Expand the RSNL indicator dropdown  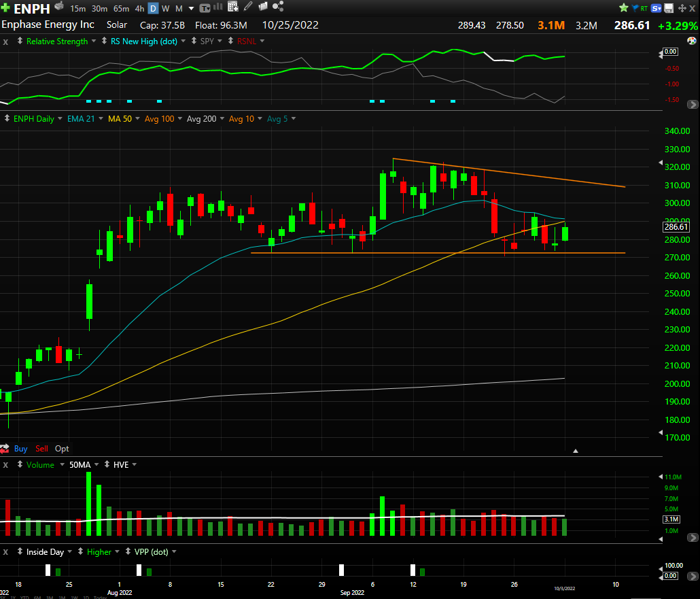pyautogui.click(x=262, y=41)
